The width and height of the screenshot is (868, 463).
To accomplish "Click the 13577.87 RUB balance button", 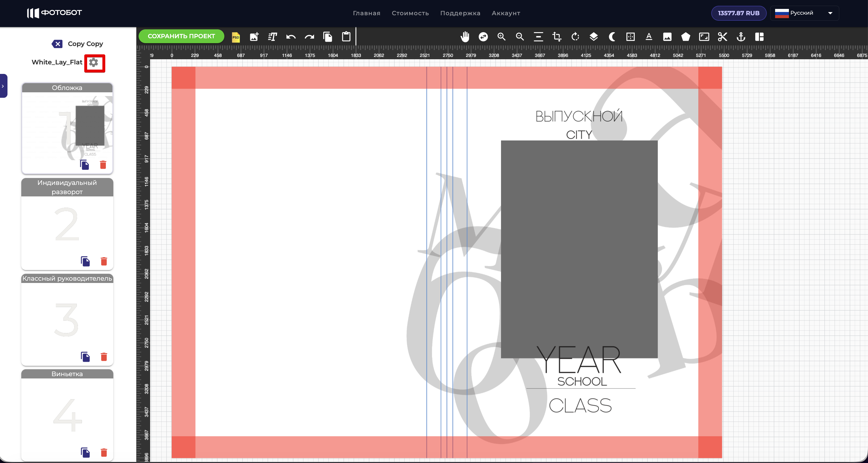I will pyautogui.click(x=739, y=13).
